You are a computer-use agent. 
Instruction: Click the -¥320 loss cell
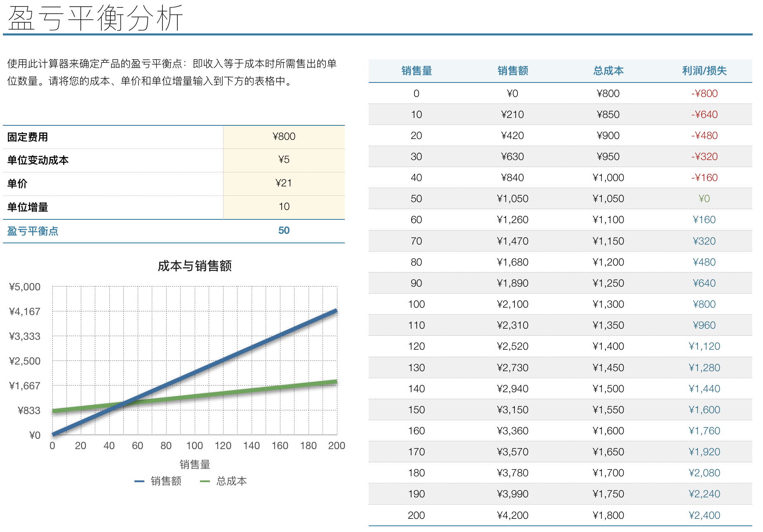[704, 157]
